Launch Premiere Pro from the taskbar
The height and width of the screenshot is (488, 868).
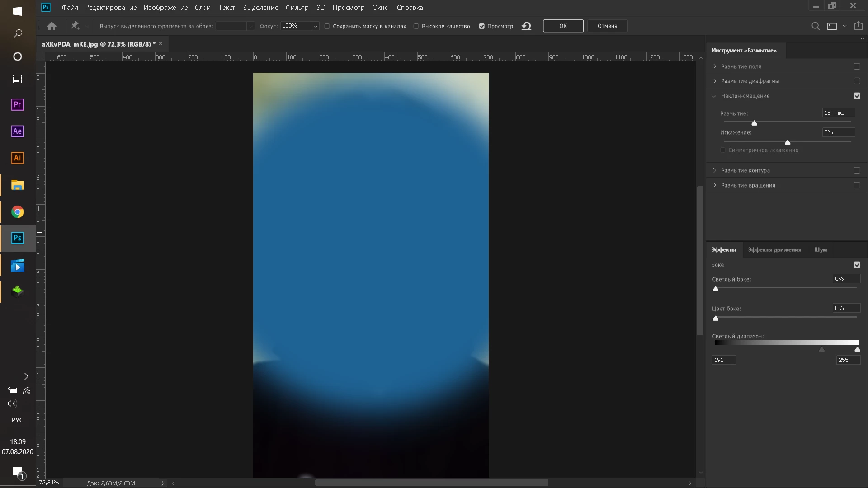pyautogui.click(x=17, y=105)
